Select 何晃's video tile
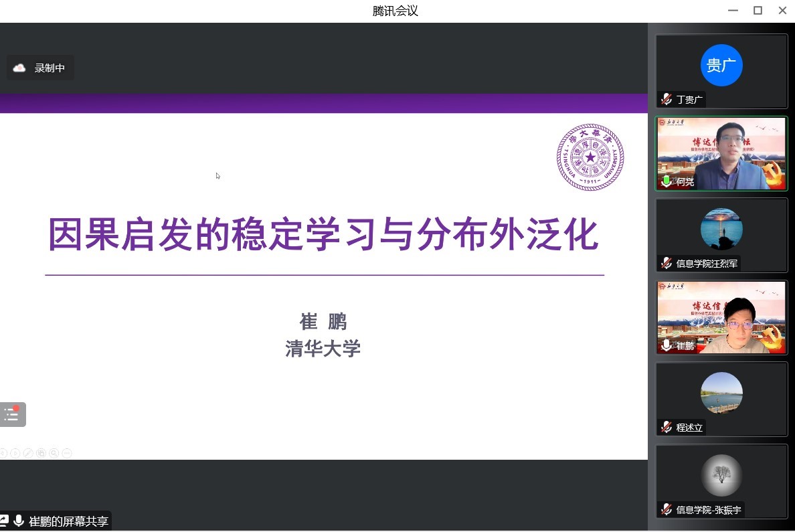795x532 pixels. tap(721, 154)
